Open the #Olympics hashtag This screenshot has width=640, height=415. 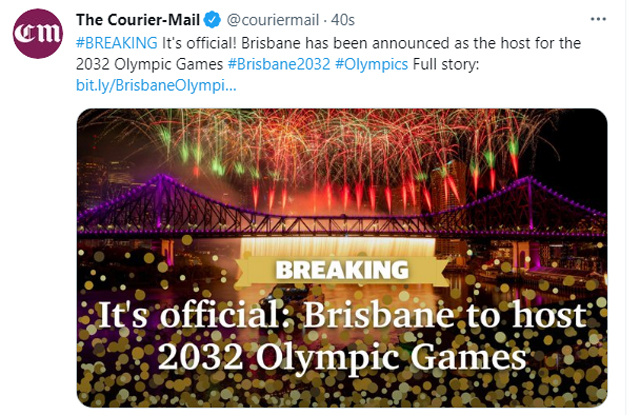pos(371,64)
